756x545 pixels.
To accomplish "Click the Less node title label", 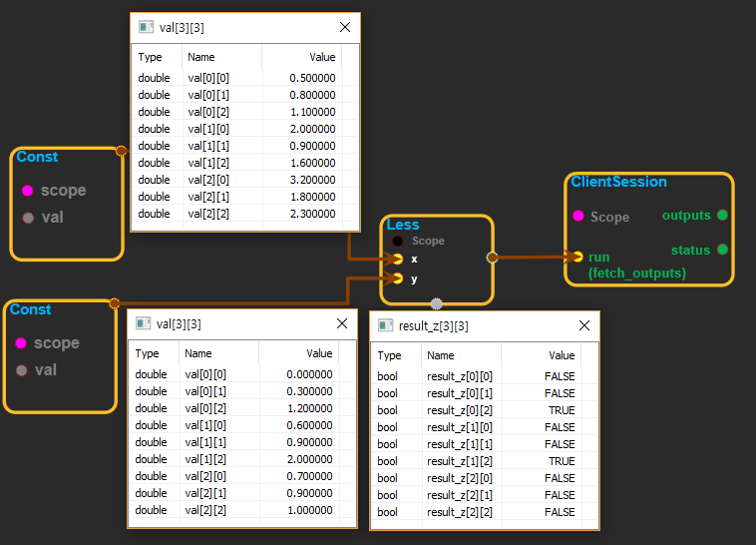I will tap(403, 225).
